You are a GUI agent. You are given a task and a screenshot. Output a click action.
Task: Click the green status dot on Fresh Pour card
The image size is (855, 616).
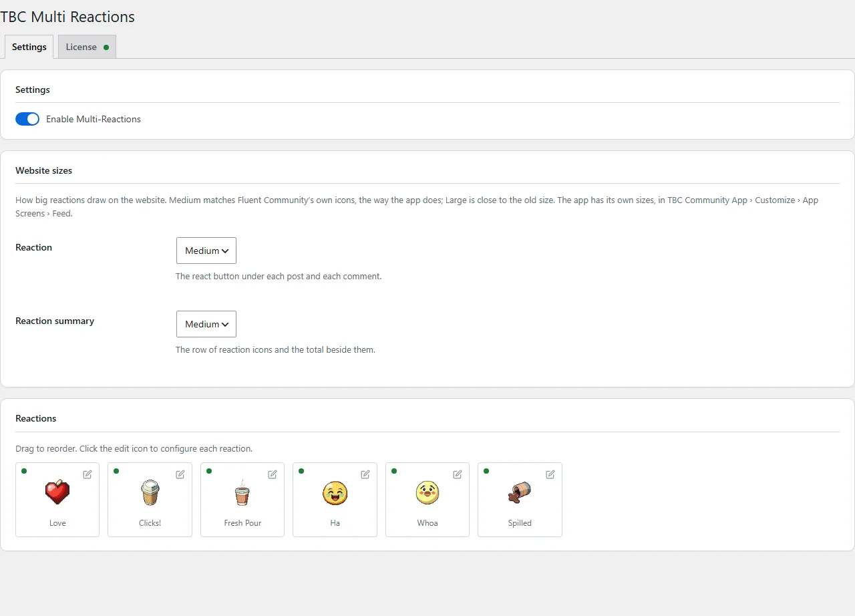point(209,471)
